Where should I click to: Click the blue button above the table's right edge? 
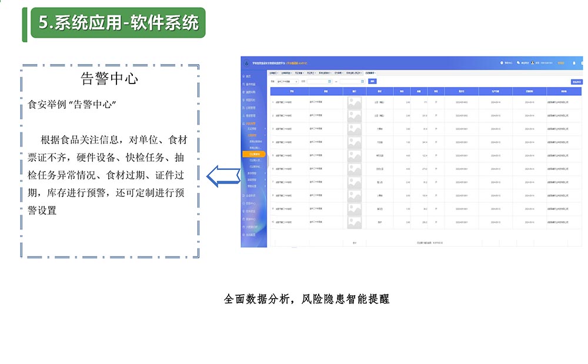point(576,82)
